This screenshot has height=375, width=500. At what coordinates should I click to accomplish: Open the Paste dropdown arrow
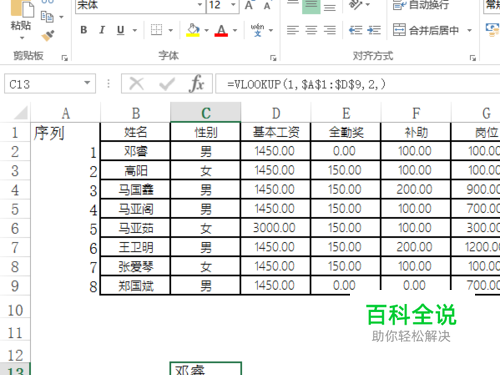coord(22,38)
